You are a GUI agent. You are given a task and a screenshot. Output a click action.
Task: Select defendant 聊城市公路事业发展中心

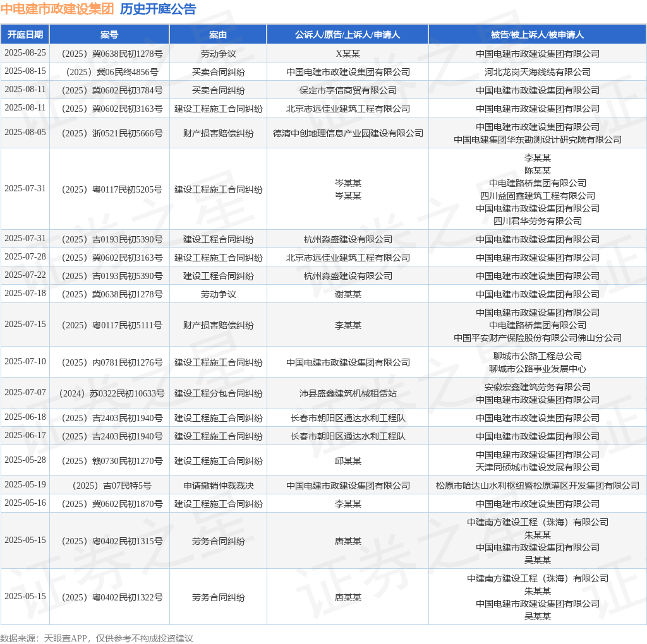coord(538,369)
